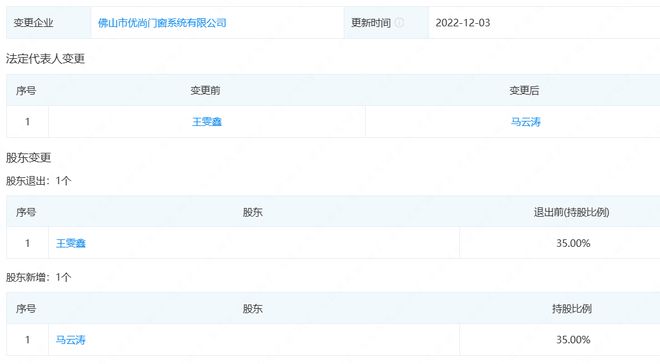The height and width of the screenshot is (364, 660).
Task: Click the 变更企业 label cell
Action: pyautogui.click(x=49, y=23)
